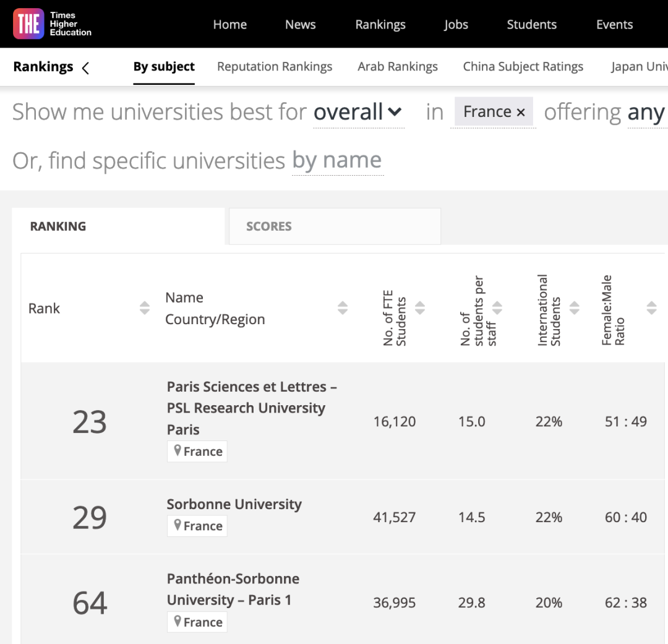Click the Rank column header label
This screenshot has height=644, width=668.
44,308
